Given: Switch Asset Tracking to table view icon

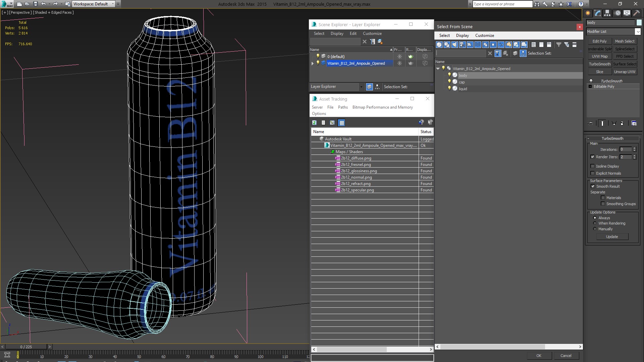Looking at the screenshot, I should coord(341,123).
